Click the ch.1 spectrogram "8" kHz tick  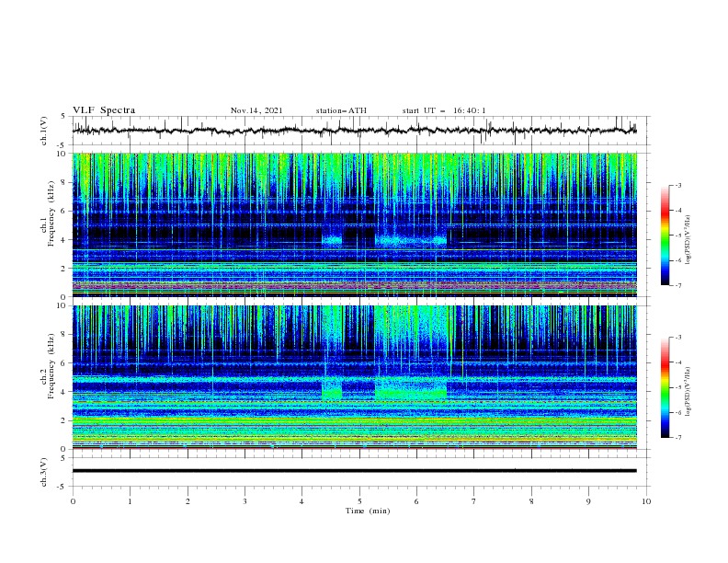tap(64, 182)
